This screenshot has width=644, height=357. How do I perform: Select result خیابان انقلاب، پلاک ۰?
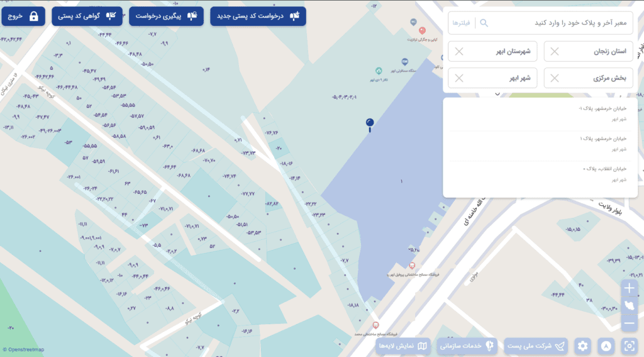pos(540,174)
